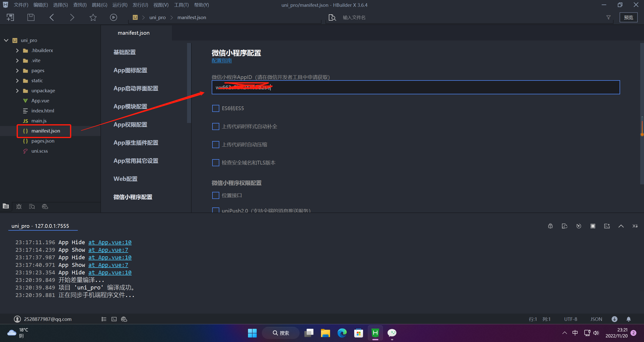644x342 pixels.
Task: Expand the static folder
Action: [17, 80]
